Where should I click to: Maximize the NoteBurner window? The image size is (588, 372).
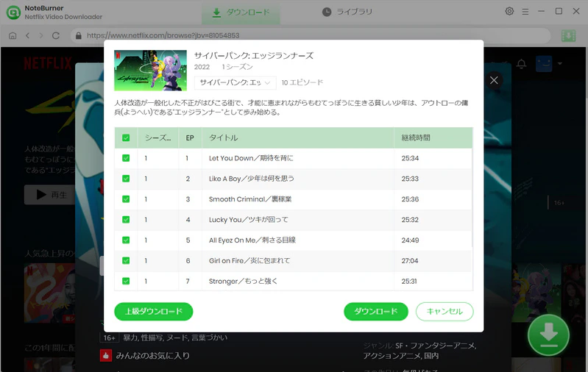tap(559, 11)
